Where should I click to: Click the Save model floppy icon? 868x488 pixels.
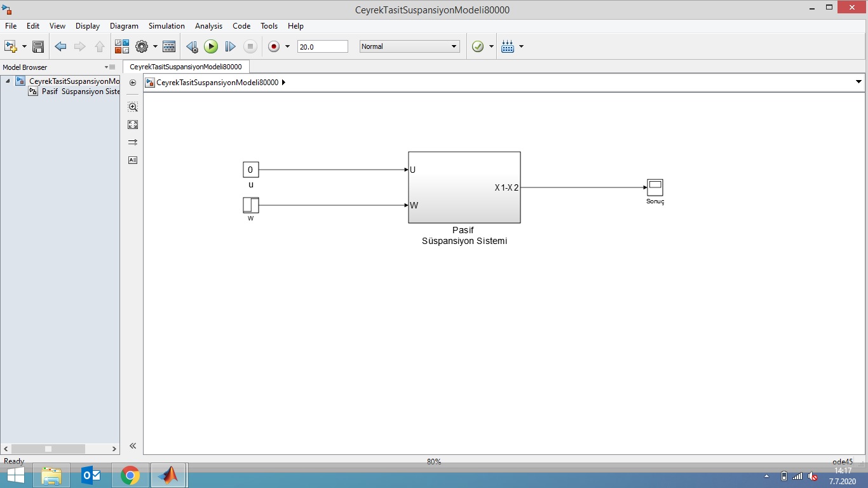(x=38, y=46)
